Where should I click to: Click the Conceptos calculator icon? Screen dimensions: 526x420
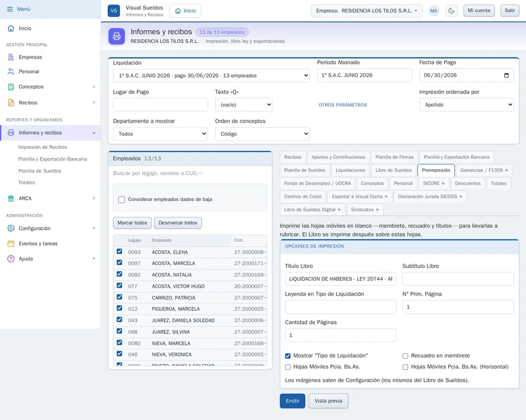click(x=11, y=87)
